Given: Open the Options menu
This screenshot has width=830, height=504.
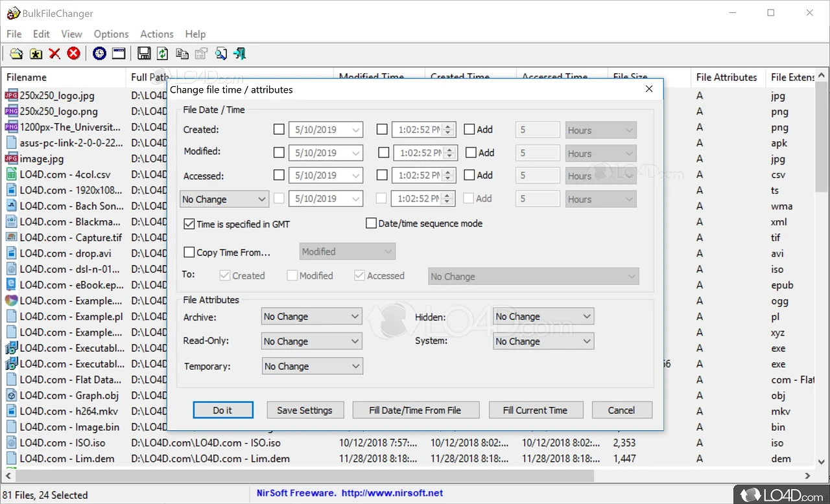Looking at the screenshot, I should pos(111,34).
